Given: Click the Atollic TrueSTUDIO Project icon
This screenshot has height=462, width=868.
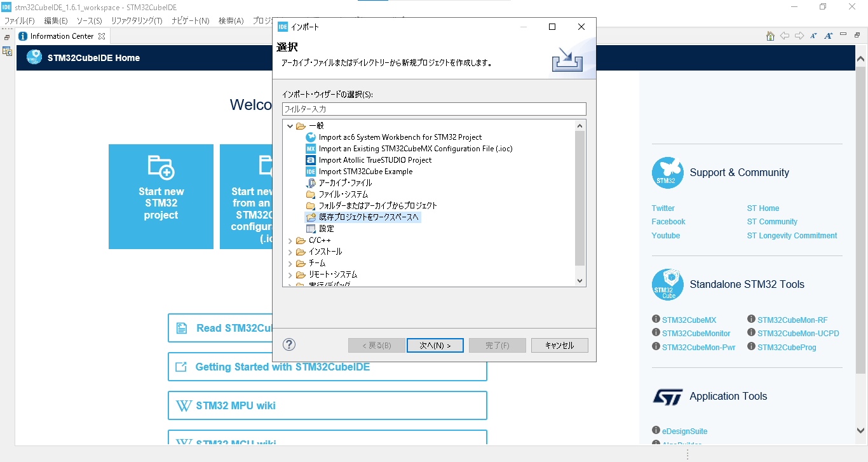Looking at the screenshot, I should pyautogui.click(x=311, y=160).
